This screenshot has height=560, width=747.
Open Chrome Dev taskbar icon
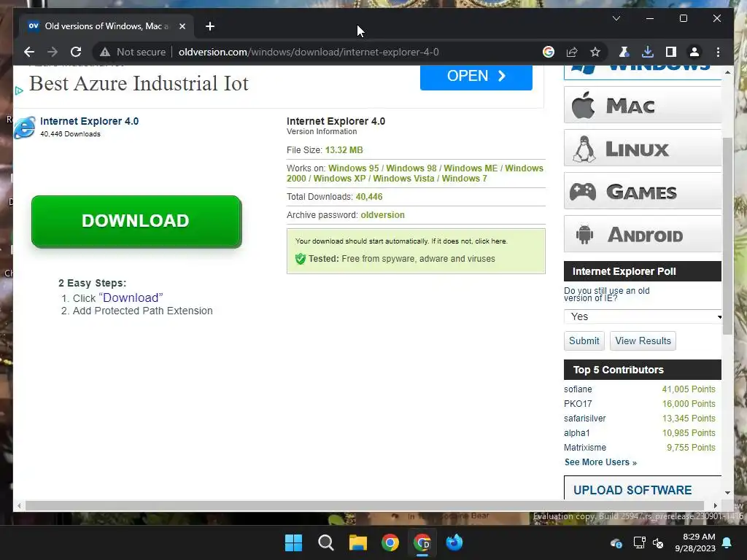click(x=422, y=542)
